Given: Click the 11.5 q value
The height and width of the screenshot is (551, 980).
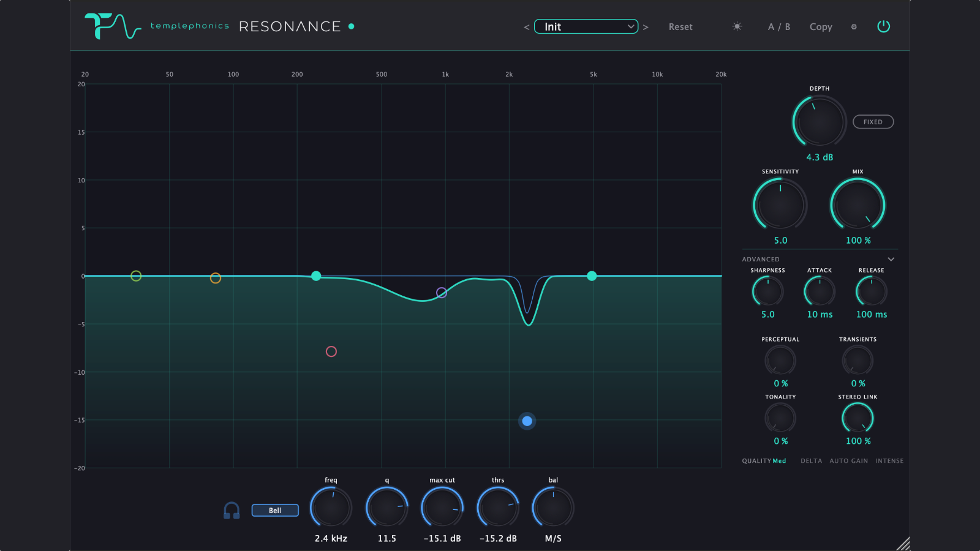Looking at the screenshot, I should 387,539.
